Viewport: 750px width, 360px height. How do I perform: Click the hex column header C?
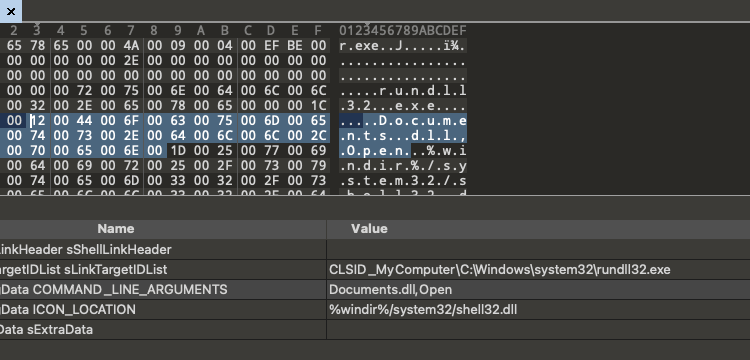coord(247,31)
